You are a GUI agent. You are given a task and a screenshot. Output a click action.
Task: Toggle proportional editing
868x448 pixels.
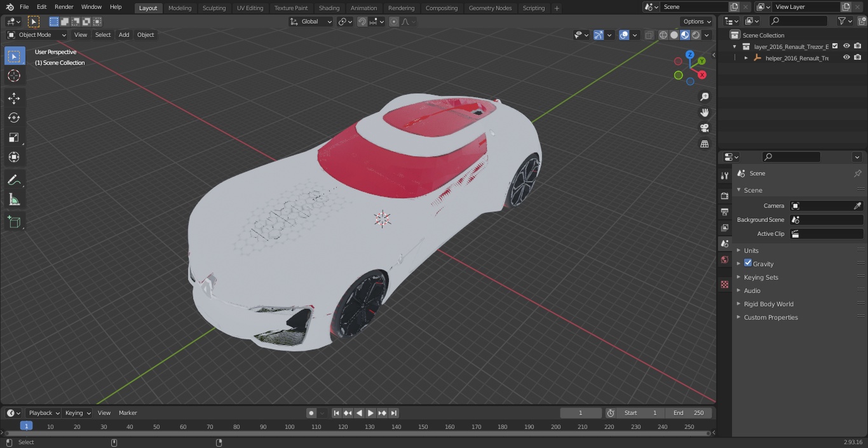[394, 22]
